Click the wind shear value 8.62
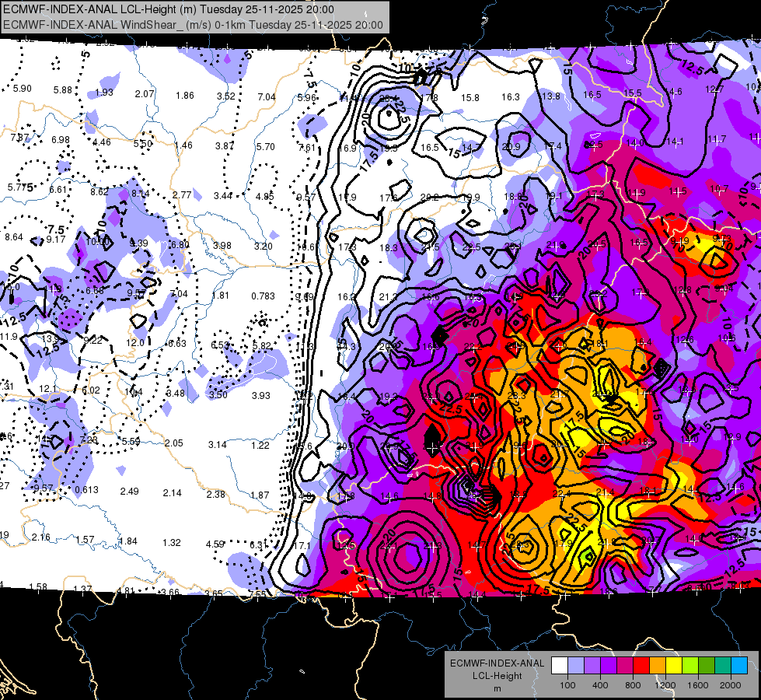Image resolution: width=761 pixels, height=700 pixels. coord(99,191)
